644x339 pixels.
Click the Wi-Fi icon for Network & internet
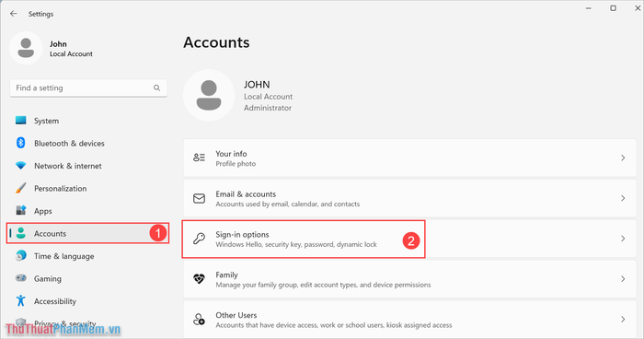pos(20,166)
